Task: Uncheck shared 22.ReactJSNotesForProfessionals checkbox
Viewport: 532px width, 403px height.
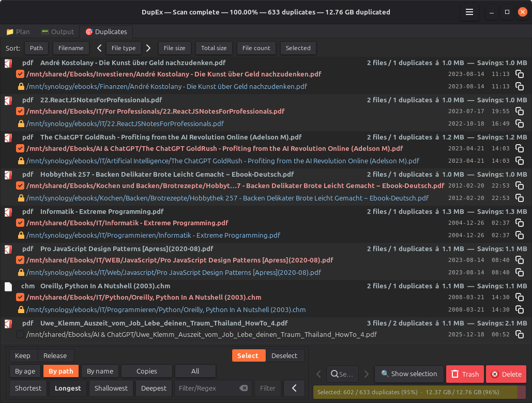Action: pos(20,111)
